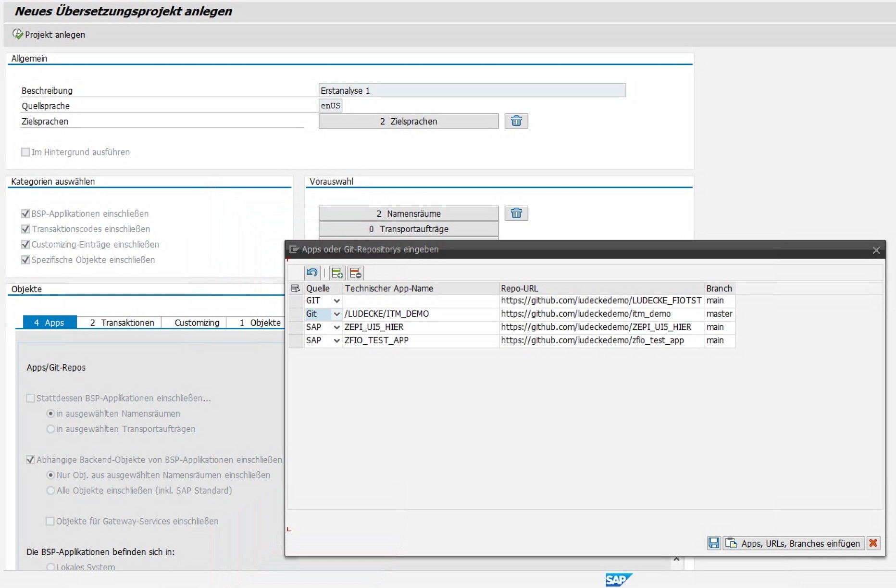Open Quelle dropdown in ZFIO_TEST_APP row

pyautogui.click(x=336, y=340)
